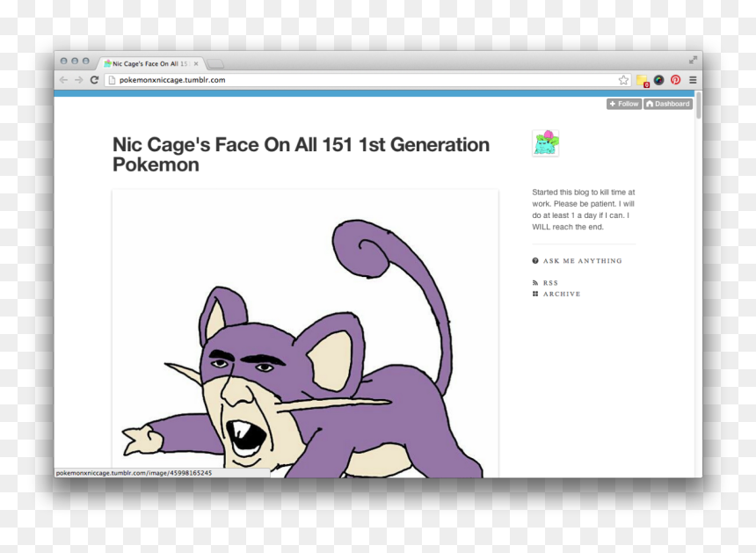
Task: Click the round dark camera extension icon
Action: click(x=658, y=80)
